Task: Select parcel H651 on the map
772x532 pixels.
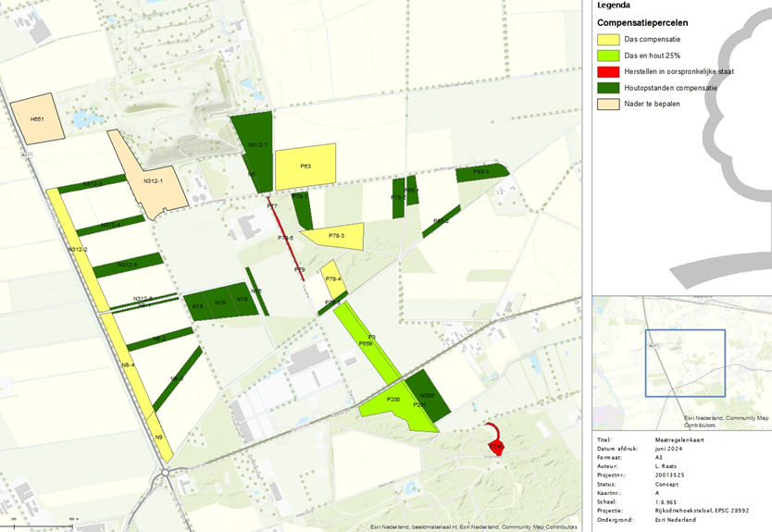Action: (x=37, y=118)
